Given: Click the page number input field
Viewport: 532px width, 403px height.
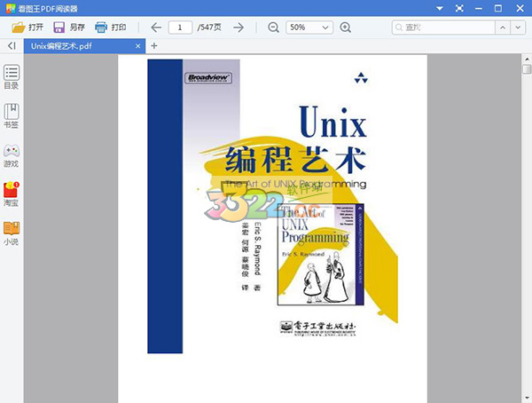Looking at the screenshot, I should point(180,28).
